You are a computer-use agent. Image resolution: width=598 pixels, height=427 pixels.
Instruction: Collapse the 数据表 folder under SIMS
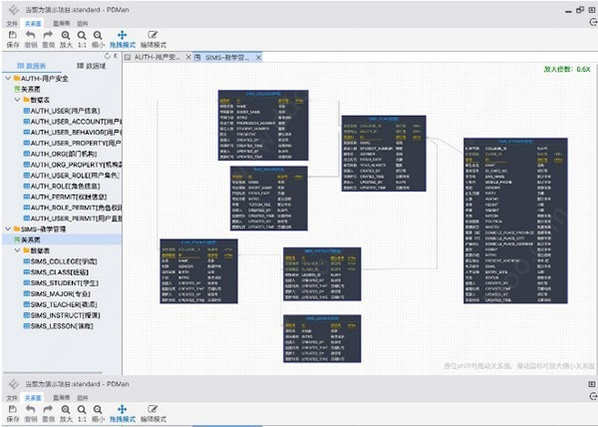[17, 250]
